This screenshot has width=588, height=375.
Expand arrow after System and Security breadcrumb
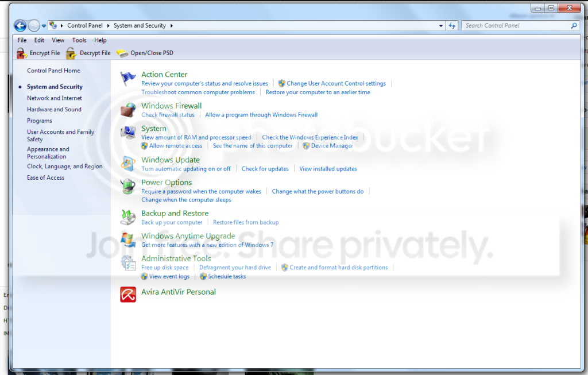pos(171,25)
